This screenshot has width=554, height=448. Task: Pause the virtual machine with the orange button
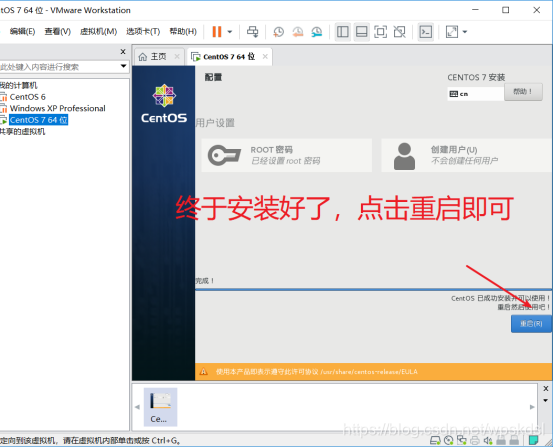217,32
